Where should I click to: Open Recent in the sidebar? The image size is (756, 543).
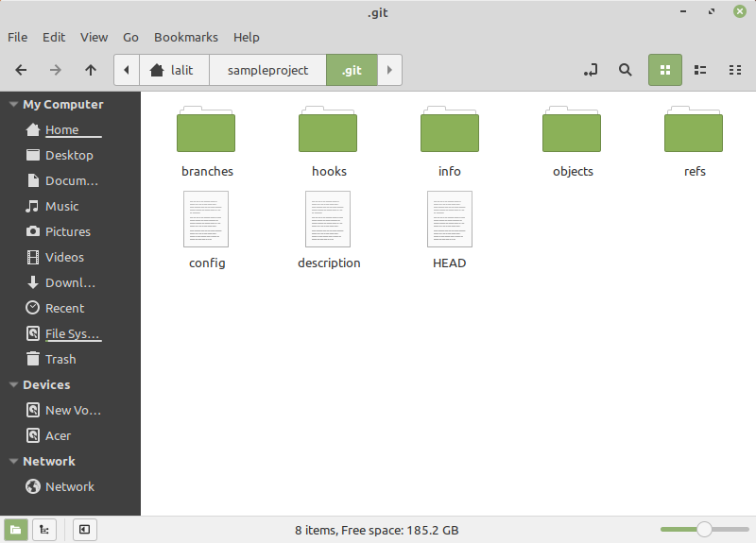point(70,309)
